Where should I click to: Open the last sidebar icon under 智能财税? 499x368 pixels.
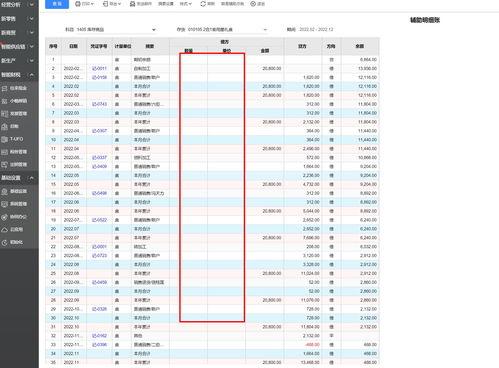coord(4,165)
